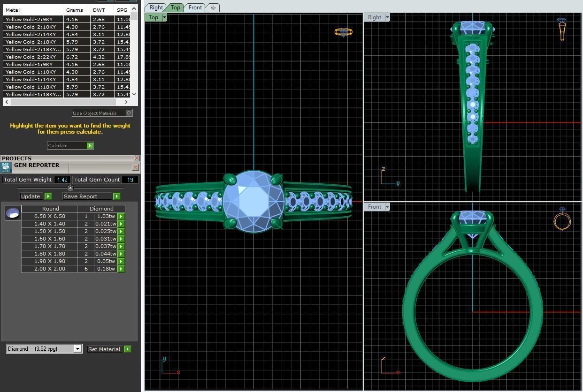Select gems in the 2.00 X 2.00 row

(121, 269)
